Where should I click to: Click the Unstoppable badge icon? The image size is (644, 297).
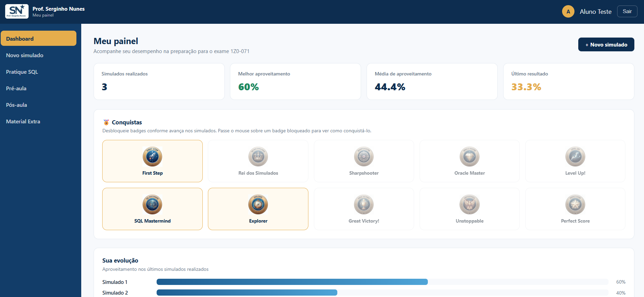tap(469, 205)
